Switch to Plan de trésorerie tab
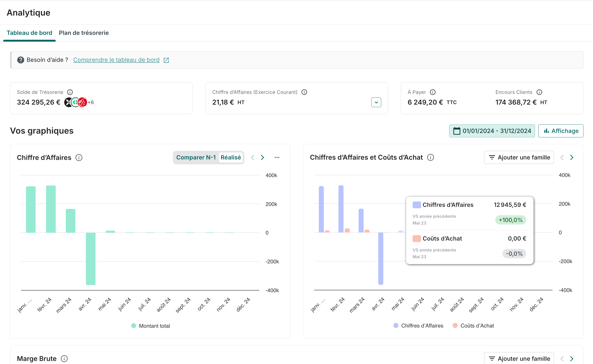Viewport: 593px width, 364px height. (84, 33)
